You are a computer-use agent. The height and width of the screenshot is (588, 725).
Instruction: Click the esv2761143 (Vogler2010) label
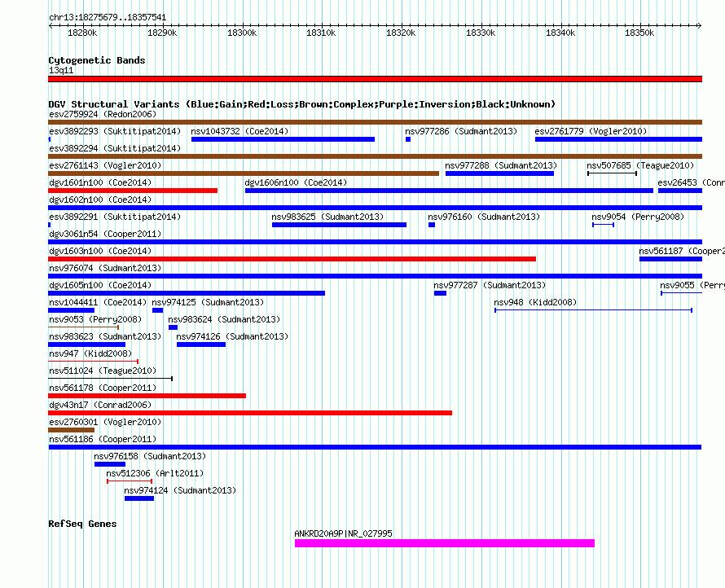click(105, 165)
